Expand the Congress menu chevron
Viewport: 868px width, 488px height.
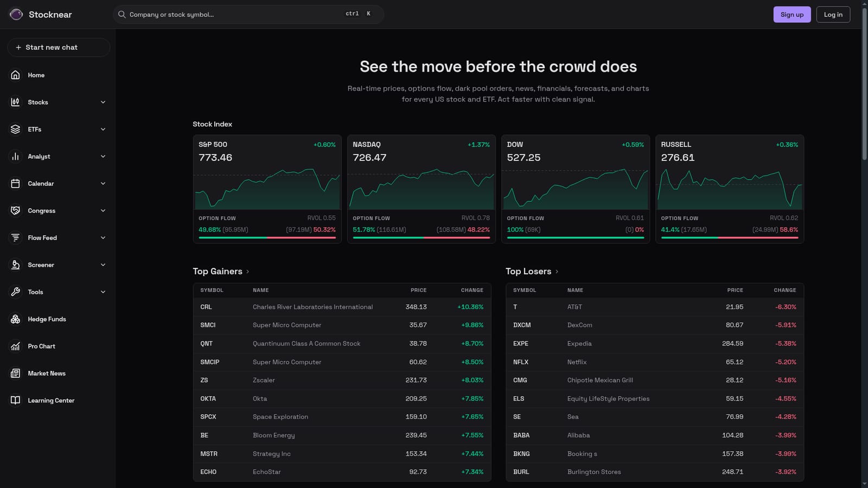103,210
